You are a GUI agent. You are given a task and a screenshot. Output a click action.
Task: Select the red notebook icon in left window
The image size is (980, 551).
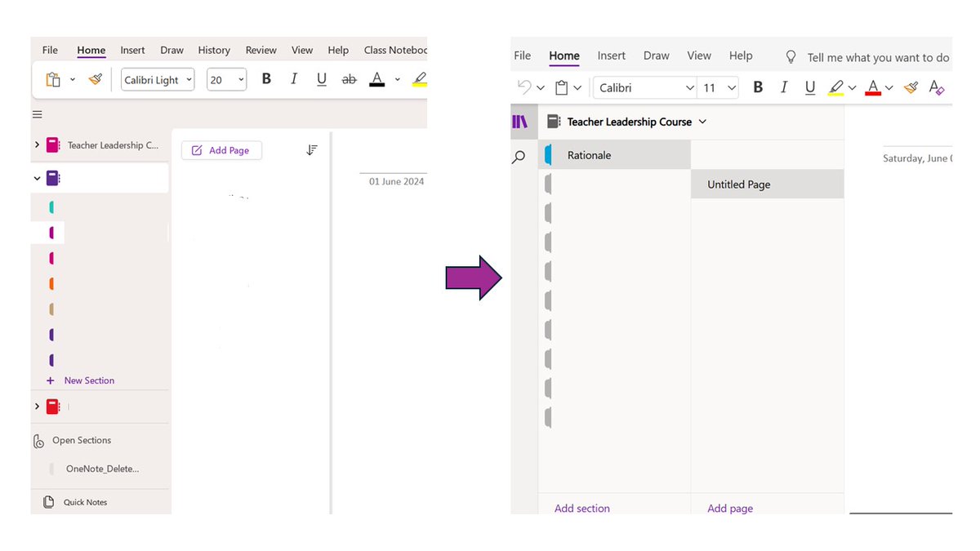tap(53, 406)
